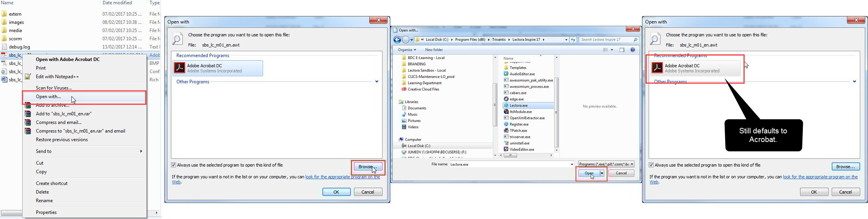Select uninstall.exe in file list

pos(519,143)
